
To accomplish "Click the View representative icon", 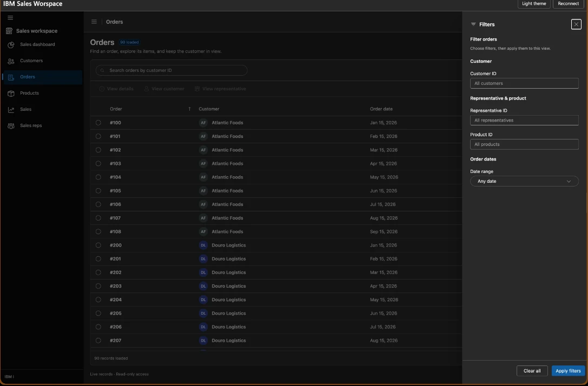I will coord(197,89).
